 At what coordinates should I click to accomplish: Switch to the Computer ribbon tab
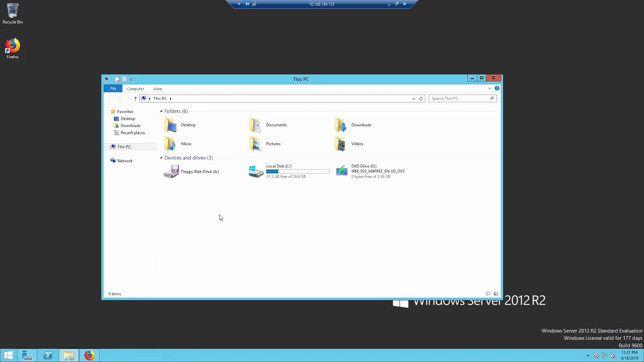[135, 88]
